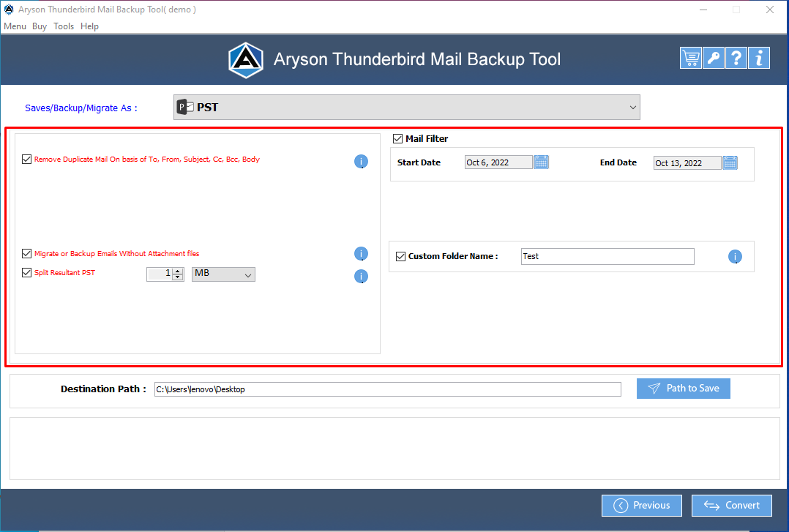Toggle the Custom Folder Name checkbox
This screenshot has height=532, width=789.
400,256
